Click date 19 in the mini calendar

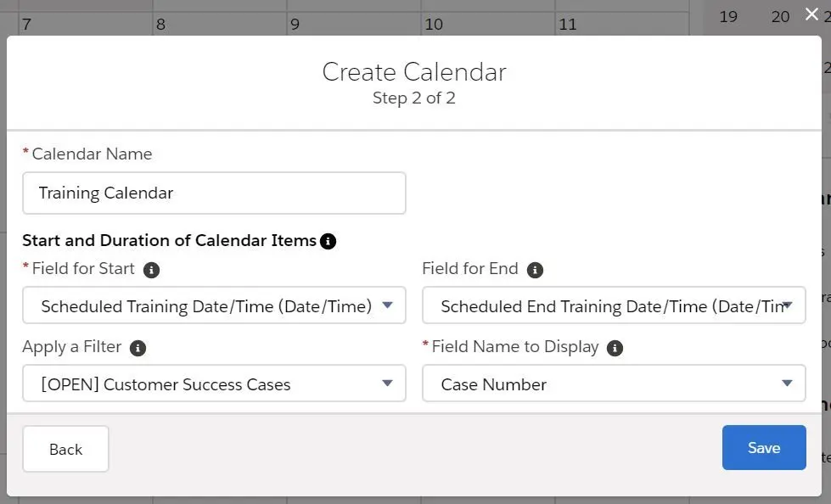tap(728, 17)
